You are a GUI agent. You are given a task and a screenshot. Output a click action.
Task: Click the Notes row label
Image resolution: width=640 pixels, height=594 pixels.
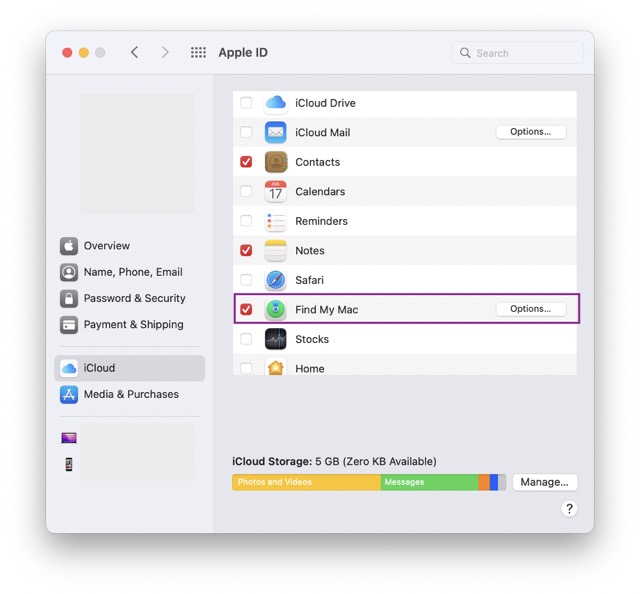310,250
